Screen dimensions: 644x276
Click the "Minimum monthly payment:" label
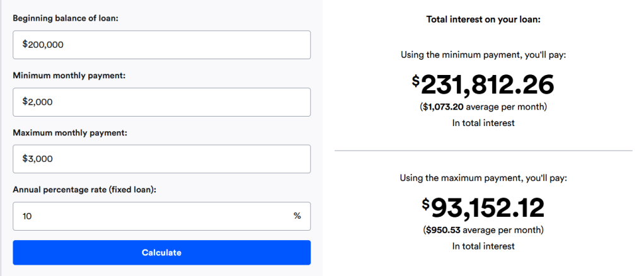[69, 76]
